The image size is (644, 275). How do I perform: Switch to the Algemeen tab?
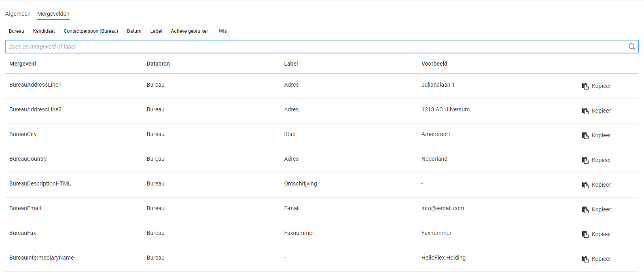(18, 14)
